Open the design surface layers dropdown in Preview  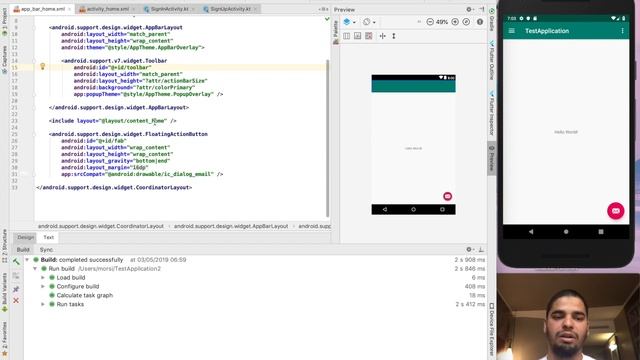(349, 22)
